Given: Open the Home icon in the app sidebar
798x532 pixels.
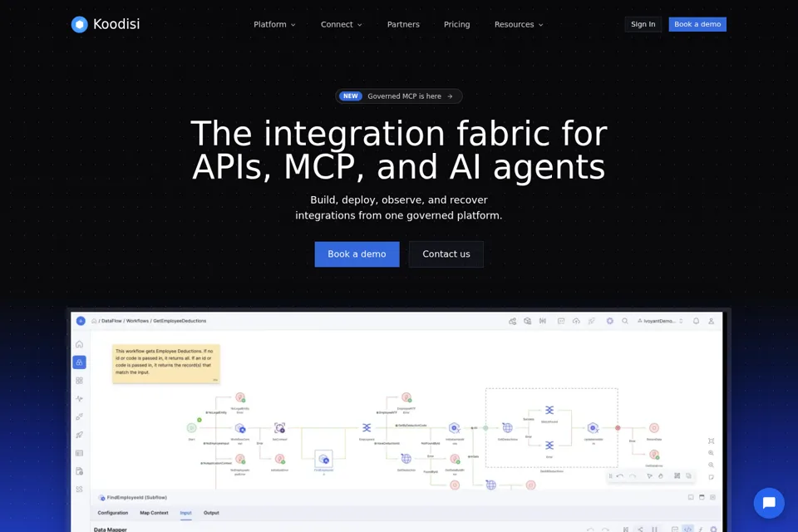Looking at the screenshot, I should (x=80, y=344).
